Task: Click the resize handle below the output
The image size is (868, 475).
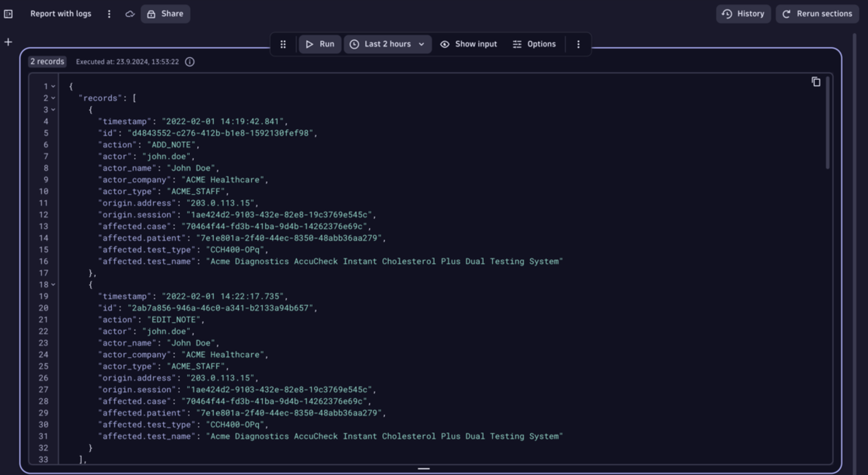Action: 424,469
